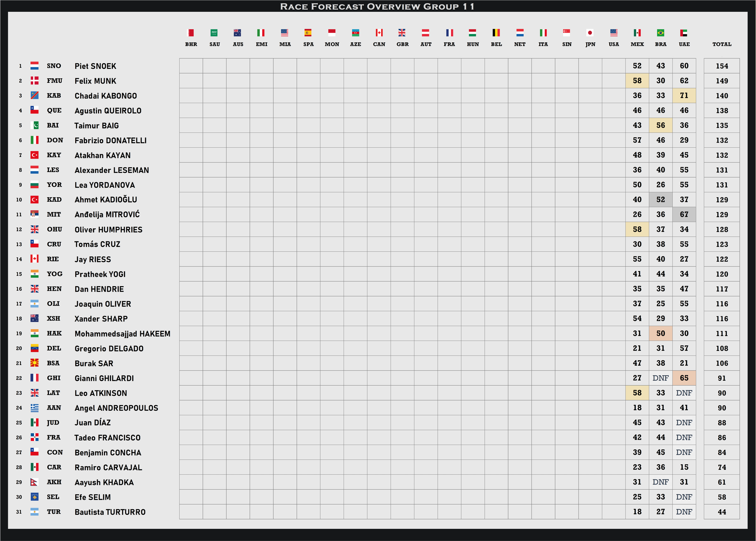Viewport: 756px width, 541px height.
Task: Click the Pakistan flag beside Taimur BAIG
Action: pos(34,125)
